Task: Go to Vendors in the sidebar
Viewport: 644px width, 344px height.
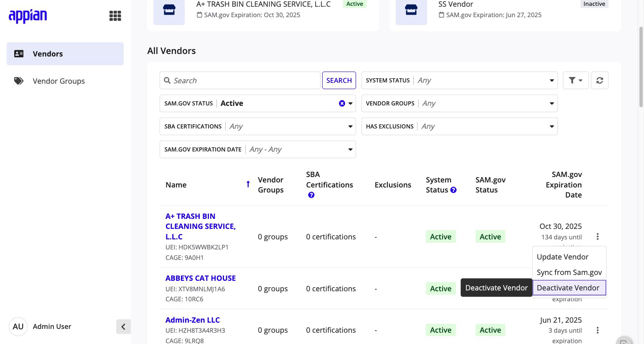Action: pyautogui.click(x=65, y=54)
